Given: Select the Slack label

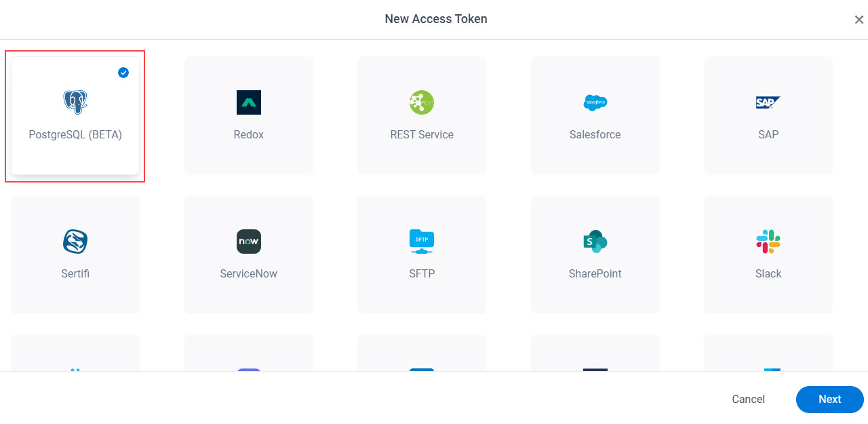Looking at the screenshot, I should [768, 273].
